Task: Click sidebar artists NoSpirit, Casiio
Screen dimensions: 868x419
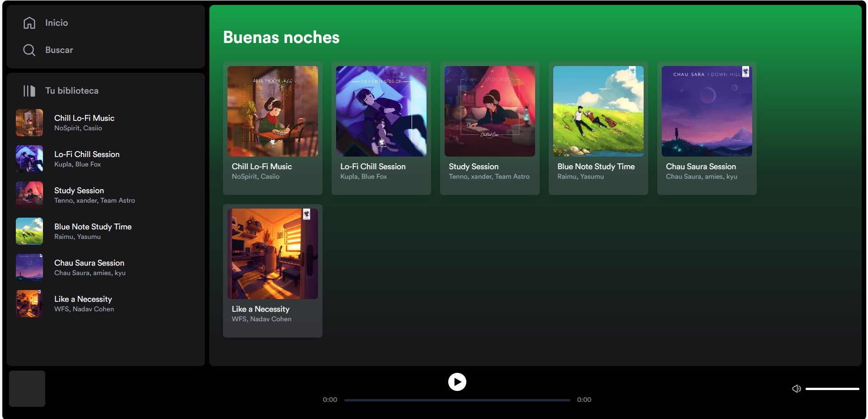Action: pyautogui.click(x=78, y=128)
